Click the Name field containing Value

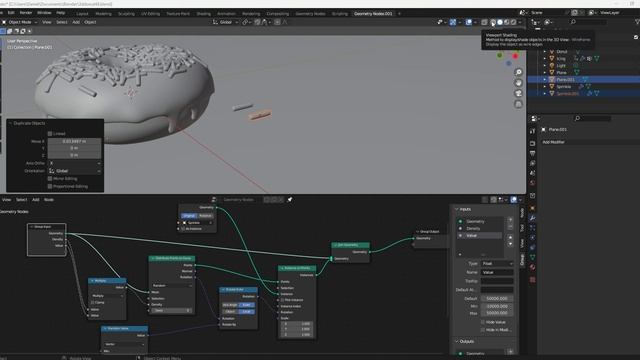[497, 272]
